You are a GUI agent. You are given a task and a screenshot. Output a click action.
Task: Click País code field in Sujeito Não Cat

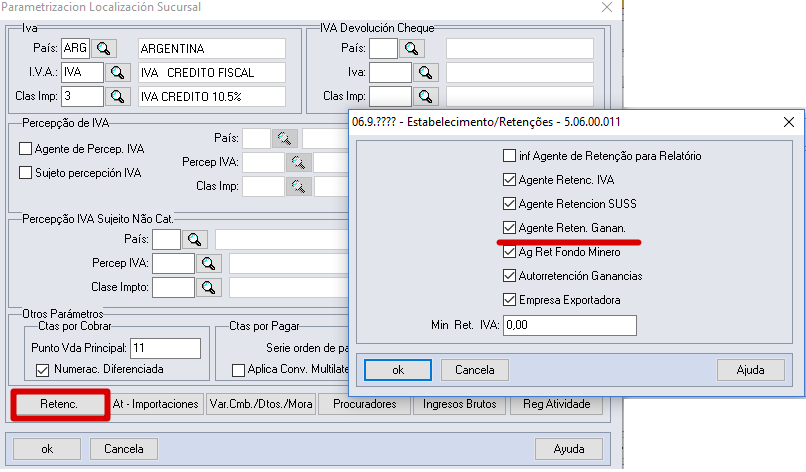[167, 239]
